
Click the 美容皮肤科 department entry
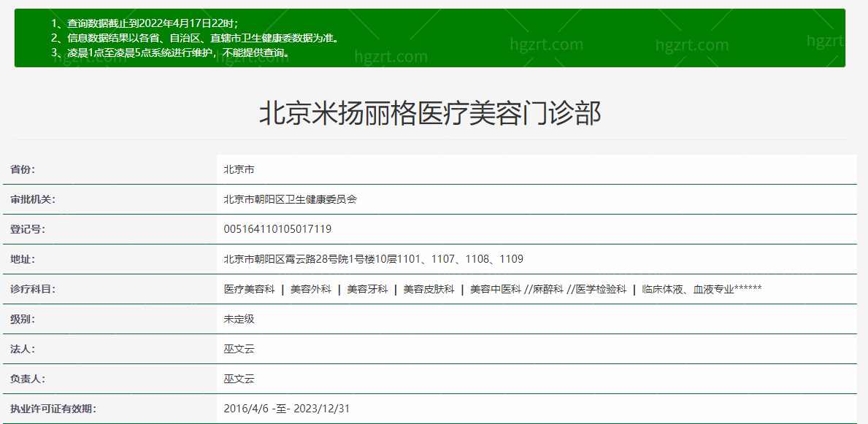point(429,289)
